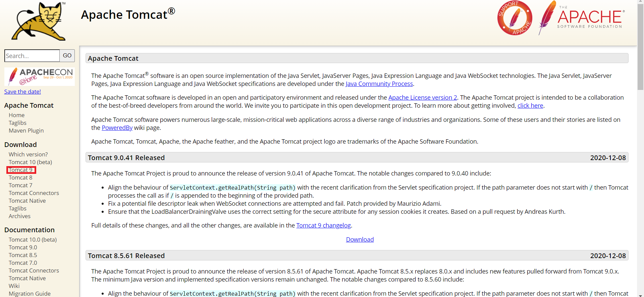Click the Tomcat cat logo
The height and width of the screenshot is (297, 644).
[39, 21]
